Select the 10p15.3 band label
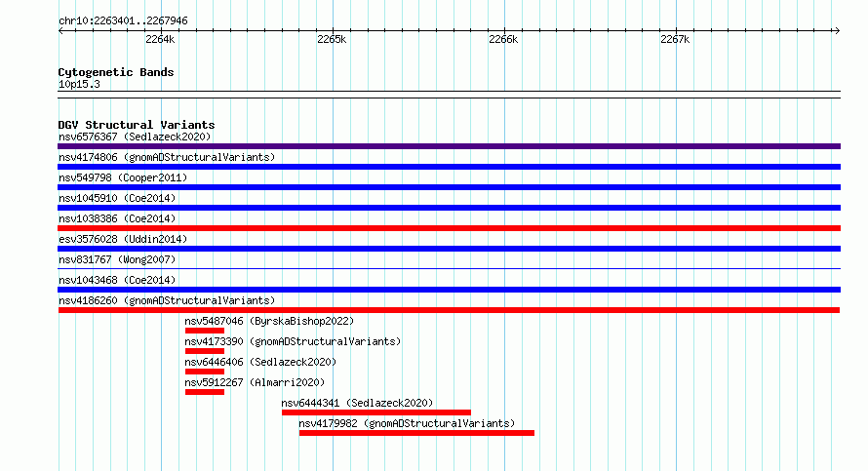Image resolution: width=868 pixels, height=471 pixels. click(x=79, y=84)
